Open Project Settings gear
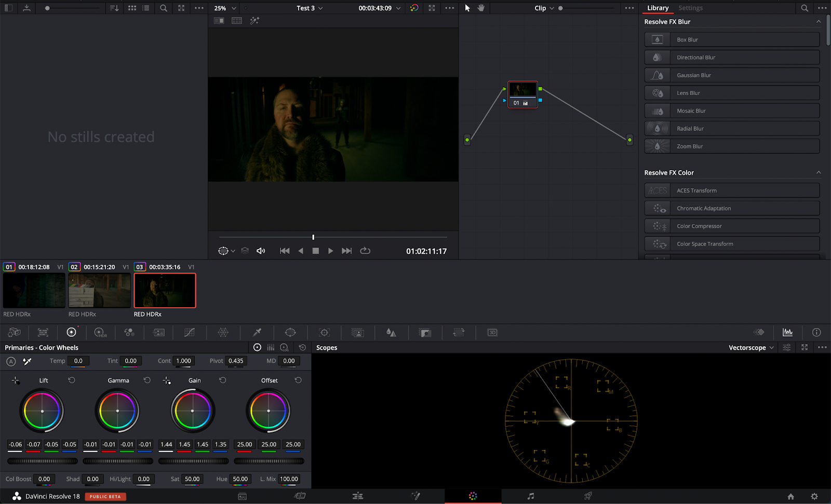This screenshot has height=504, width=831. [814, 496]
